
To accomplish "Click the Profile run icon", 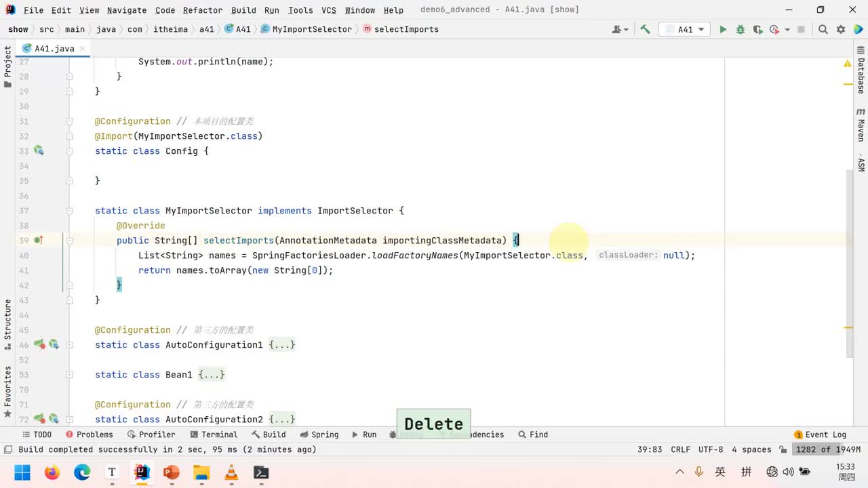I will (775, 29).
